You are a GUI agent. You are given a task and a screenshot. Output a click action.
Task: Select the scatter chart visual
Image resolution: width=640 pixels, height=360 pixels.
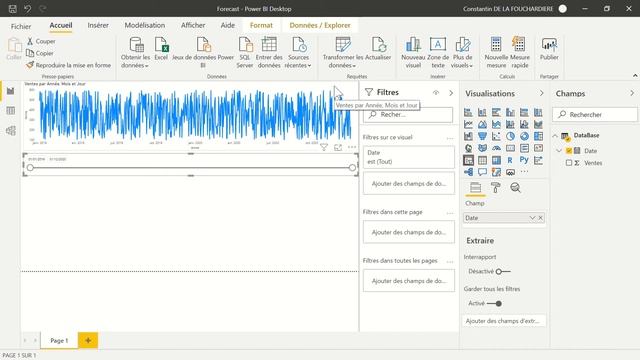point(496,136)
